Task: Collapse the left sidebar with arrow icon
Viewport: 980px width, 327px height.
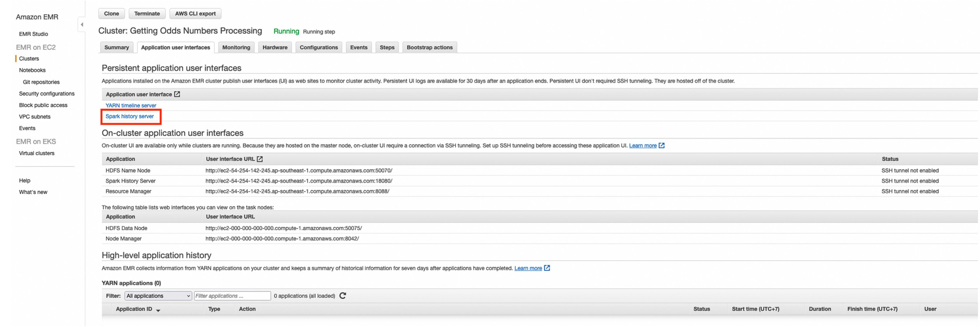Action: [82, 25]
